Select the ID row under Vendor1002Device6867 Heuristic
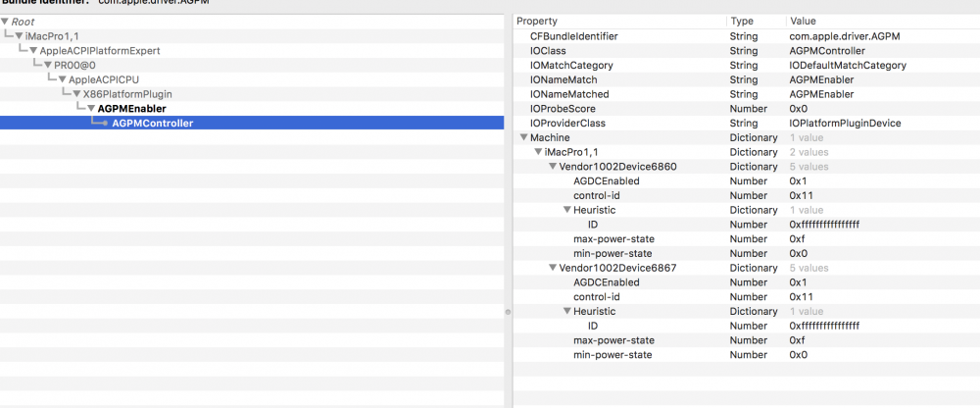The height and width of the screenshot is (408, 980). pyautogui.click(x=747, y=326)
